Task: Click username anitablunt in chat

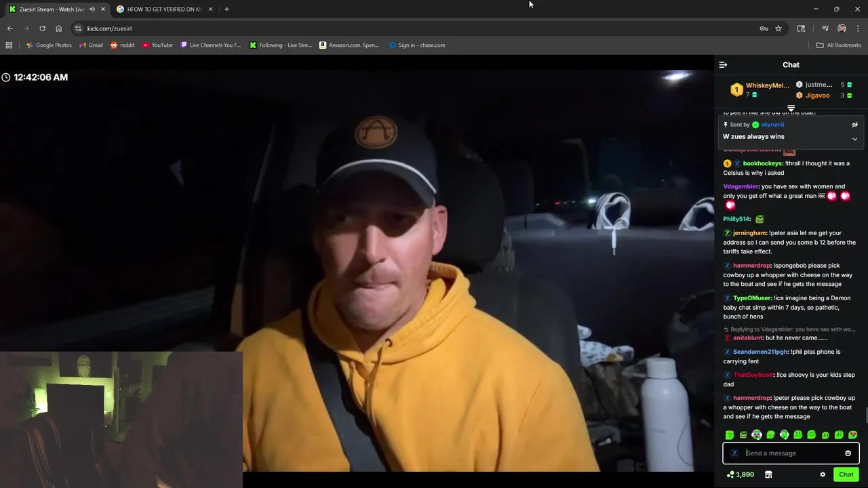Action: pos(747,338)
